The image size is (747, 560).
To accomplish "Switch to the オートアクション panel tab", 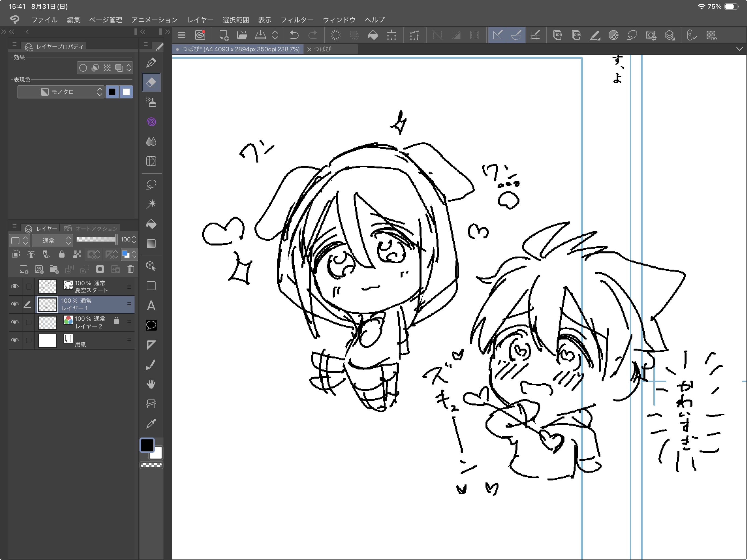I will (91, 229).
